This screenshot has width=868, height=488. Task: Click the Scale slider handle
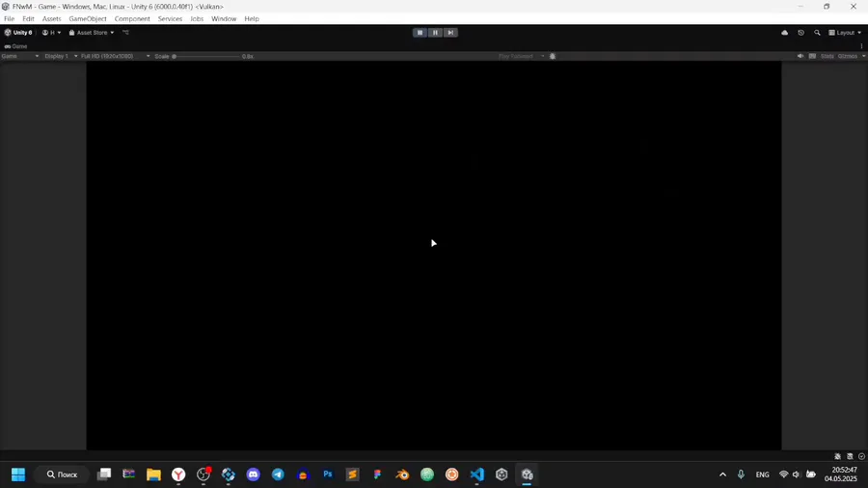[174, 57]
